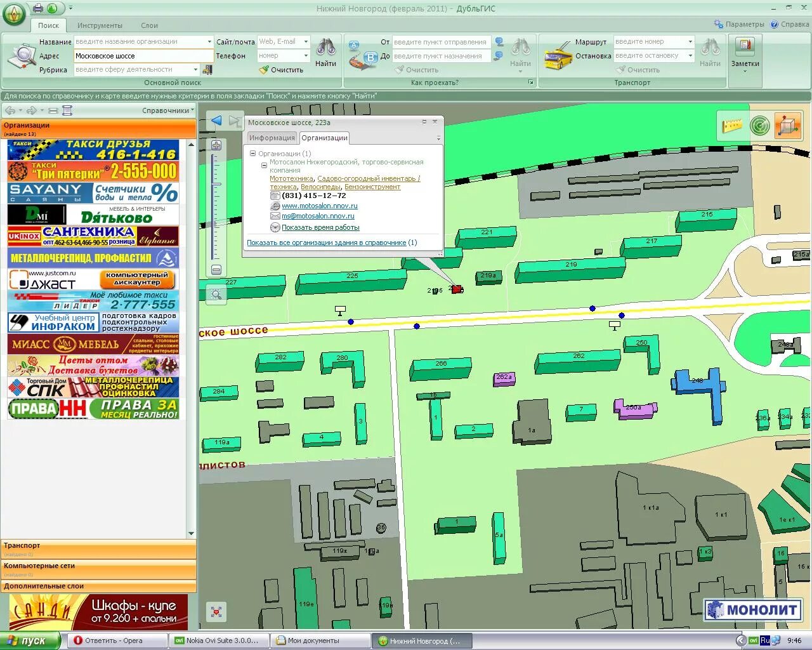Open the popup card options arrow

click(438, 138)
